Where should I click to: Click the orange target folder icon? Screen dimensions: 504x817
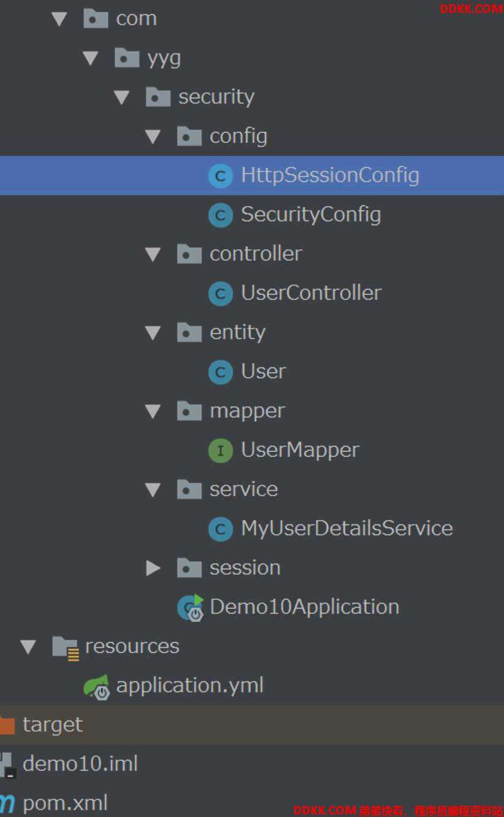click(7, 725)
